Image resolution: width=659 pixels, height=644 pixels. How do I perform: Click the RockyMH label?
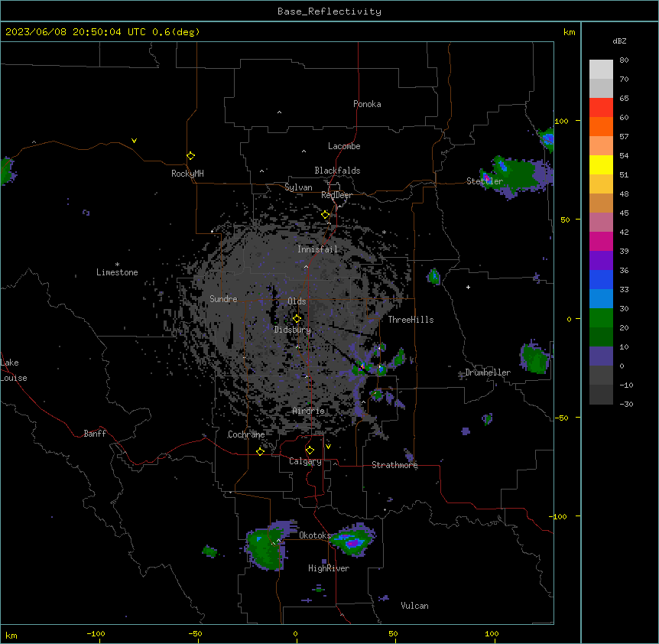tap(187, 174)
